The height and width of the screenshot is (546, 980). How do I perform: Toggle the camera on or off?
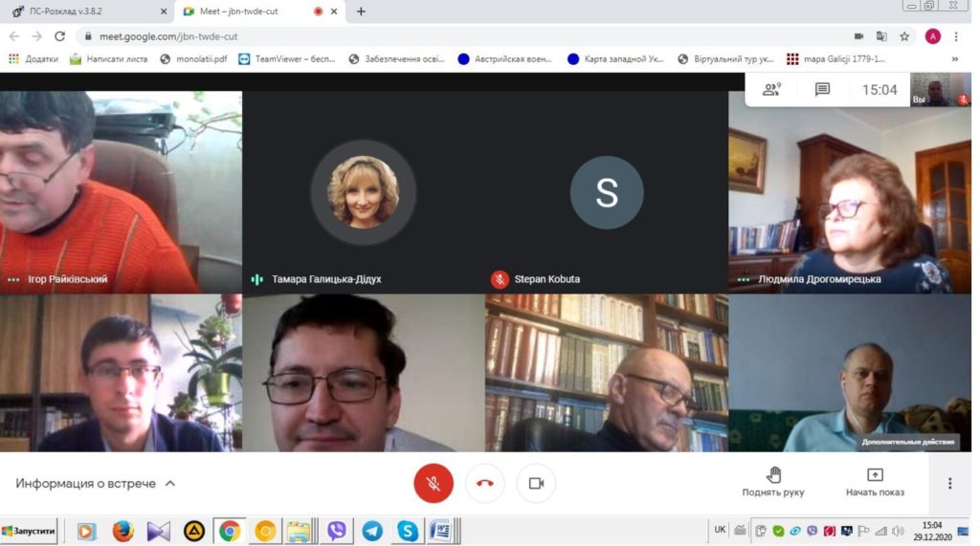click(536, 483)
